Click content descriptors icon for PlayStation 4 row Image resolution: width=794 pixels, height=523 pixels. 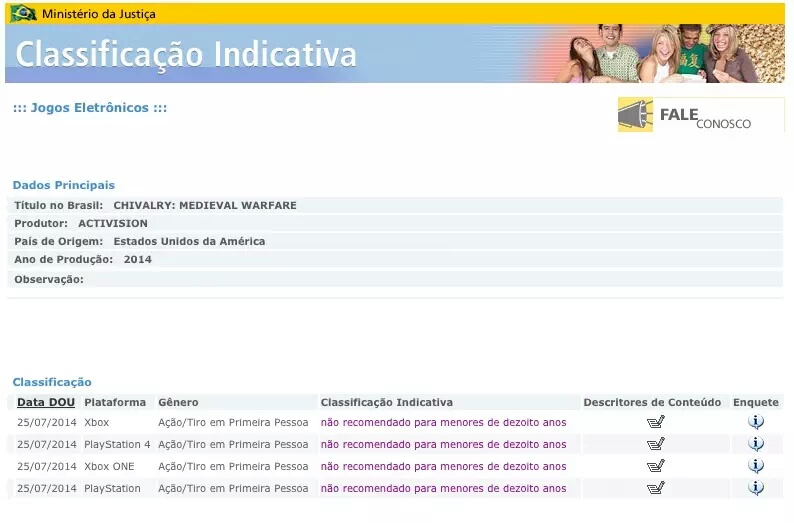tap(655, 444)
